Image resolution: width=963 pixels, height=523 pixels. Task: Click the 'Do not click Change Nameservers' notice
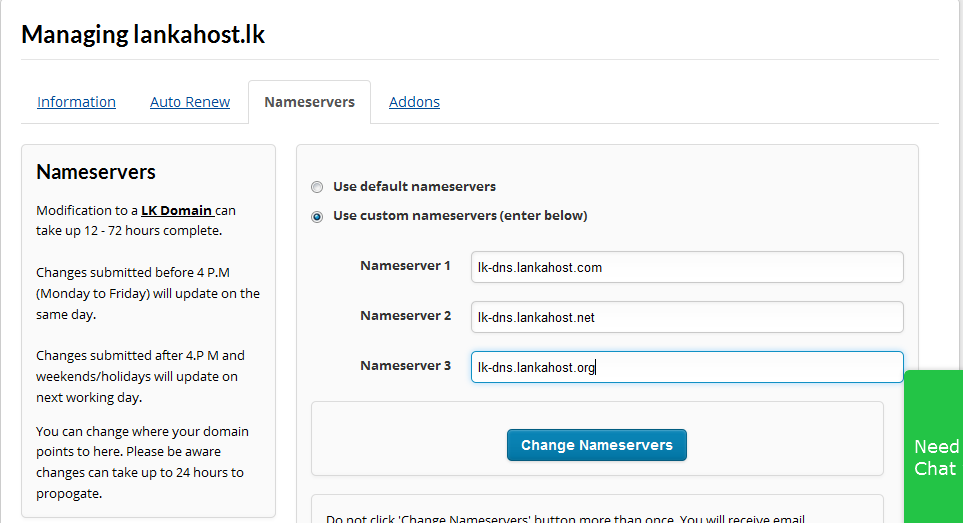[565, 518]
